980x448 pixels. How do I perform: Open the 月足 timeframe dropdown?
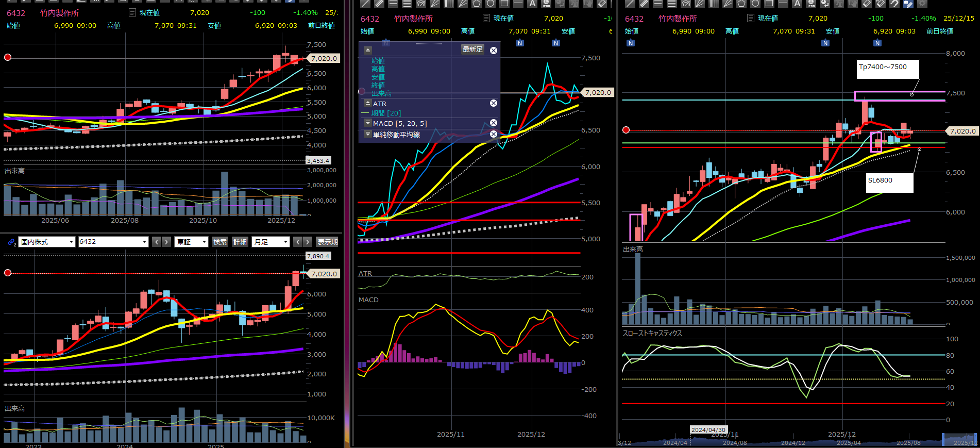pyautogui.click(x=271, y=242)
